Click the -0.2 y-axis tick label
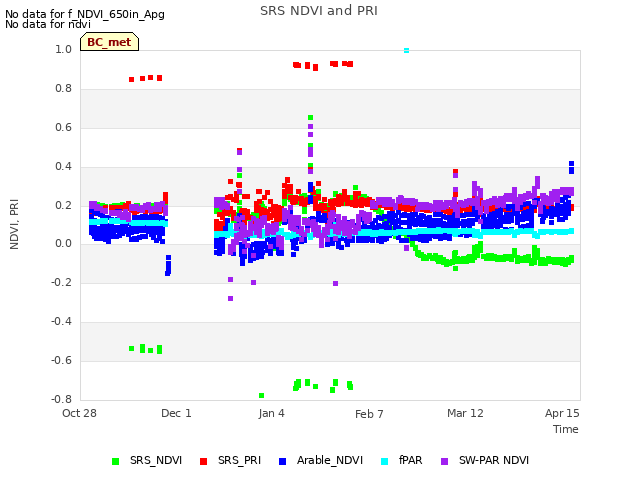This screenshot has height=480, width=640. point(61,282)
